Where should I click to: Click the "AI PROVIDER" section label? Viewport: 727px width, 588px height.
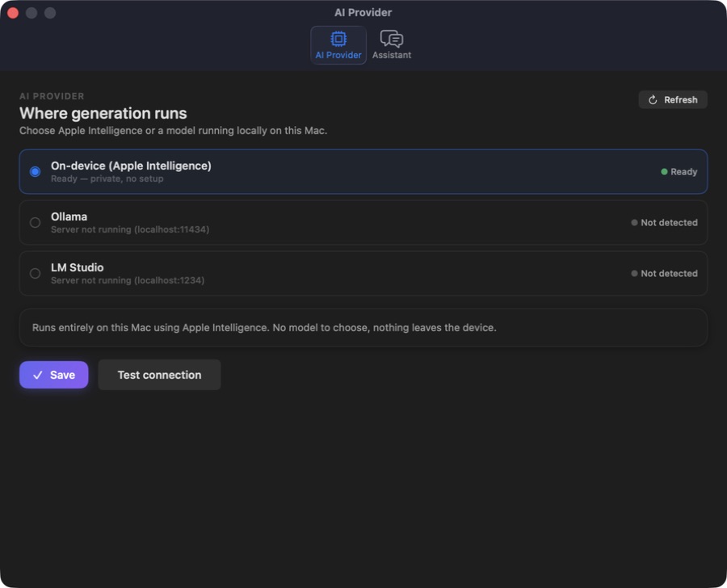coord(52,96)
